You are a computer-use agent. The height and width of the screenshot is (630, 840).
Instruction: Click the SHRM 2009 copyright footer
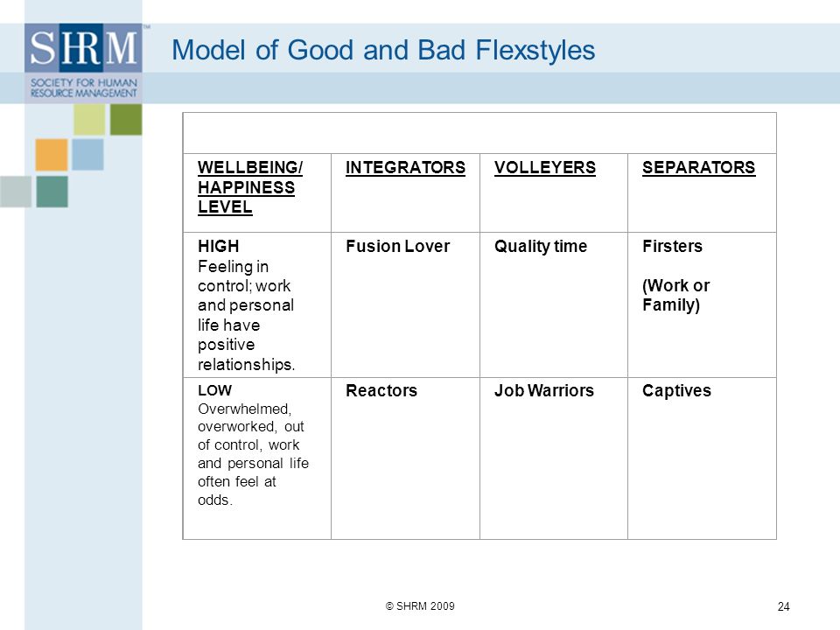click(420, 605)
